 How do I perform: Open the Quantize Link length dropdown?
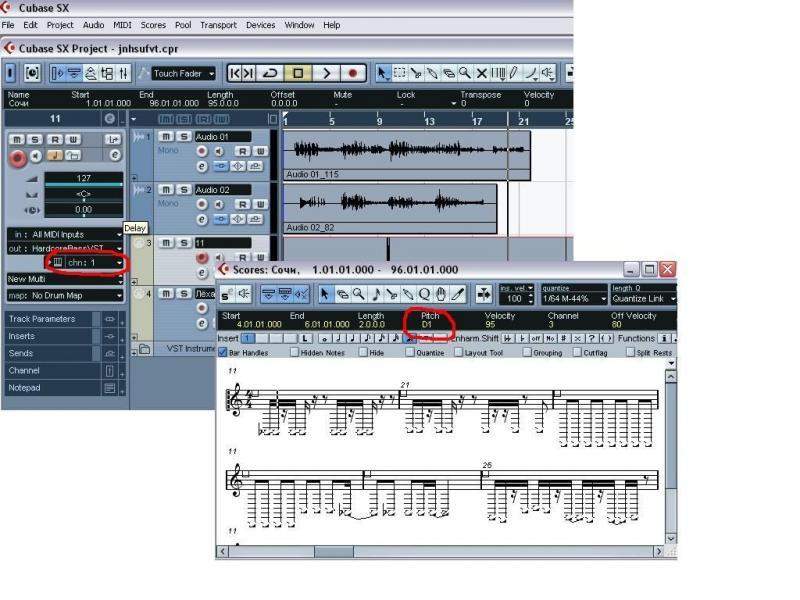[643, 298]
